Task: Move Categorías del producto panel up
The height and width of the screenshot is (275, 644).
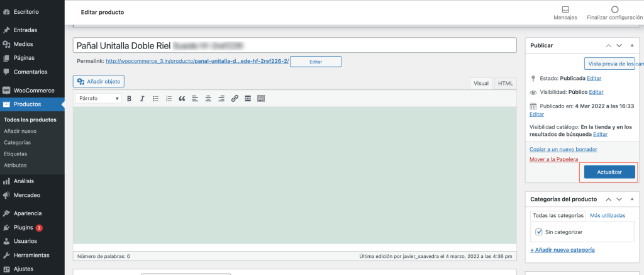Action: [609, 199]
